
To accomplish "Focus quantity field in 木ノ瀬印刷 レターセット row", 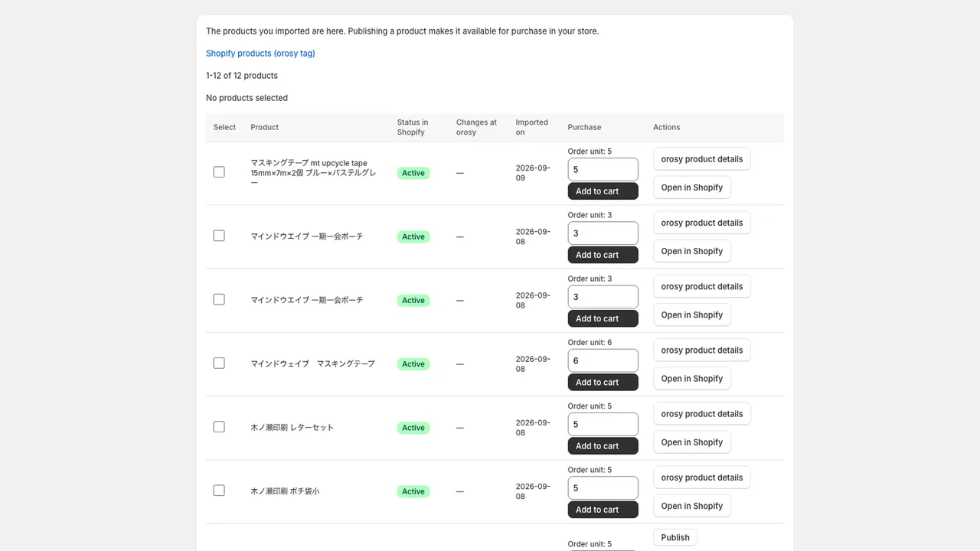I will coord(603,425).
